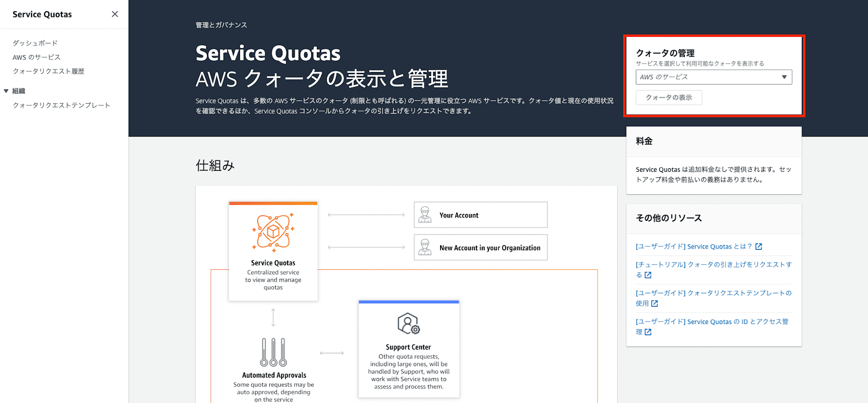This screenshot has width=868, height=403.
Task: Open guide link クォータリクエストテンプレートの使用
Action: coord(713,298)
